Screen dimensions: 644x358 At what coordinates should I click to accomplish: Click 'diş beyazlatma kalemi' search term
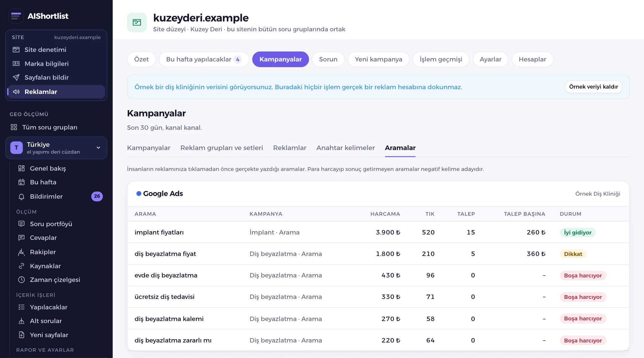(169, 319)
